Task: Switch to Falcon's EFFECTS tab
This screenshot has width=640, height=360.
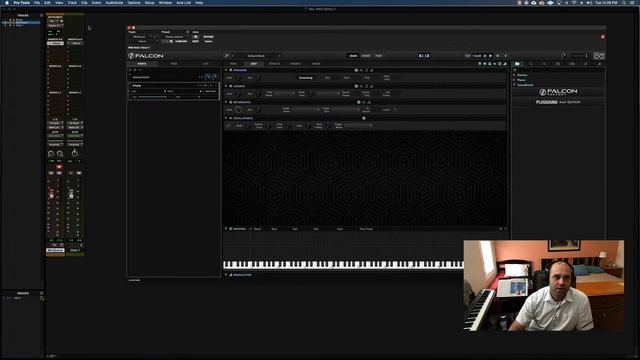Action: coord(274,64)
